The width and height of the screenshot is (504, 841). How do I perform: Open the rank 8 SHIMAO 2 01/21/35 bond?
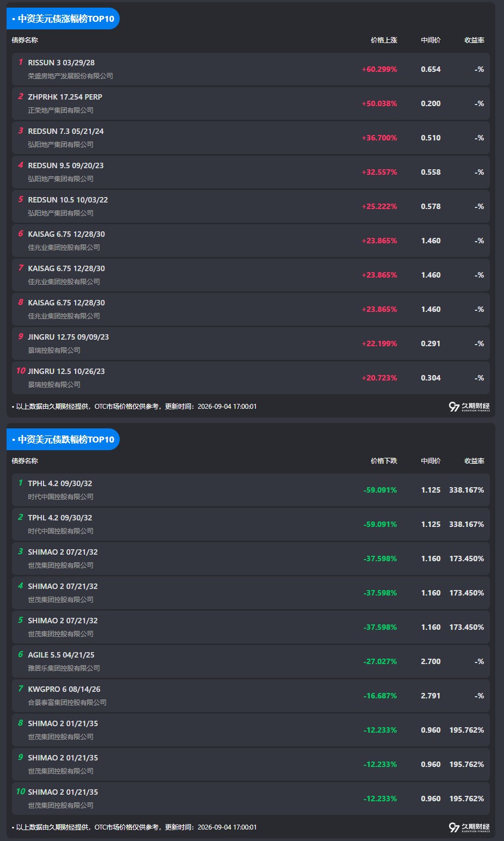pyautogui.click(x=63, y=723)
